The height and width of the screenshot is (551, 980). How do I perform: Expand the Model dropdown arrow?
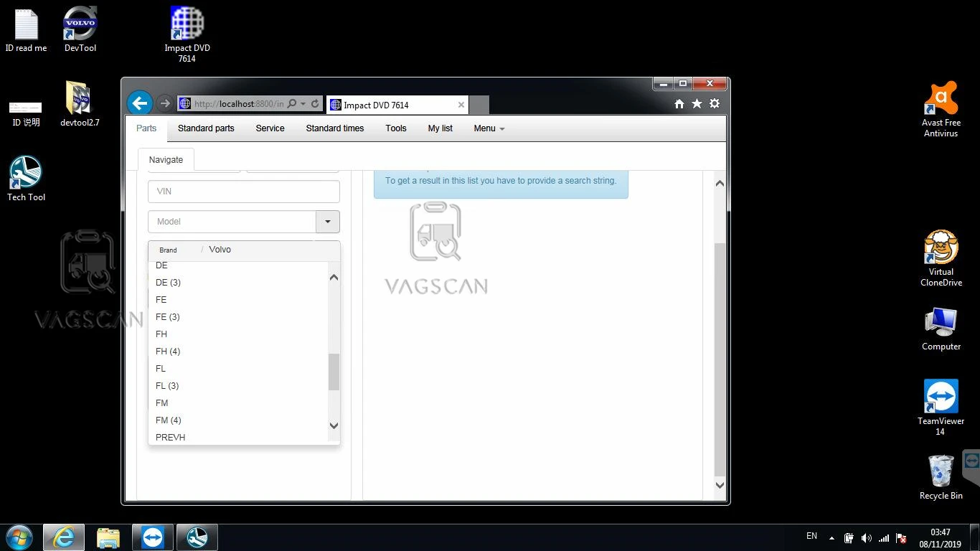(x=328, y=222)
